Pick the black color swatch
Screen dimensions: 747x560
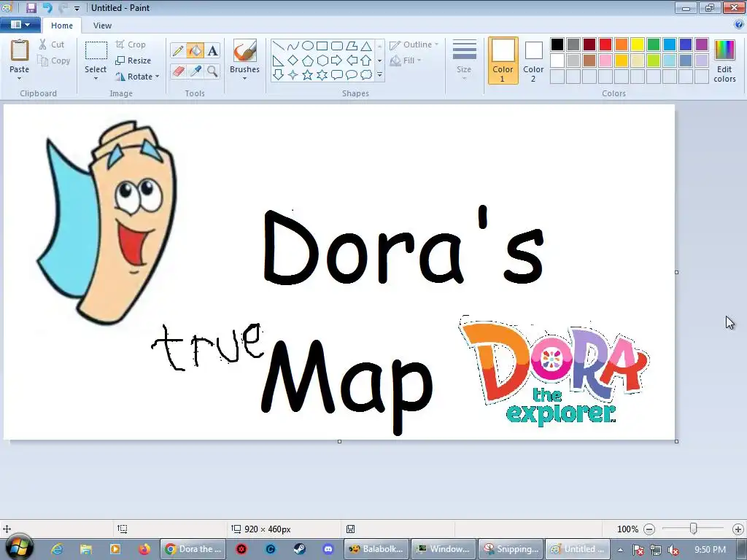557,44
